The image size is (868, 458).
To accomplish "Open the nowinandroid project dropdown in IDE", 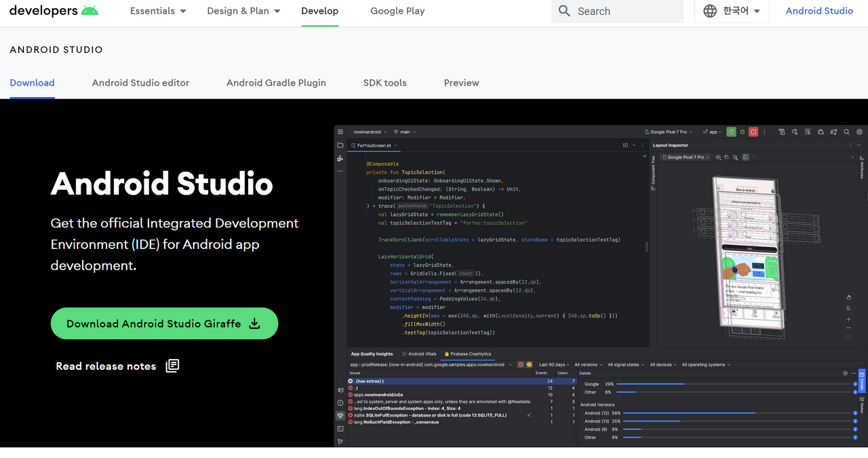I will pyautogui.click(x=370, y=132).
